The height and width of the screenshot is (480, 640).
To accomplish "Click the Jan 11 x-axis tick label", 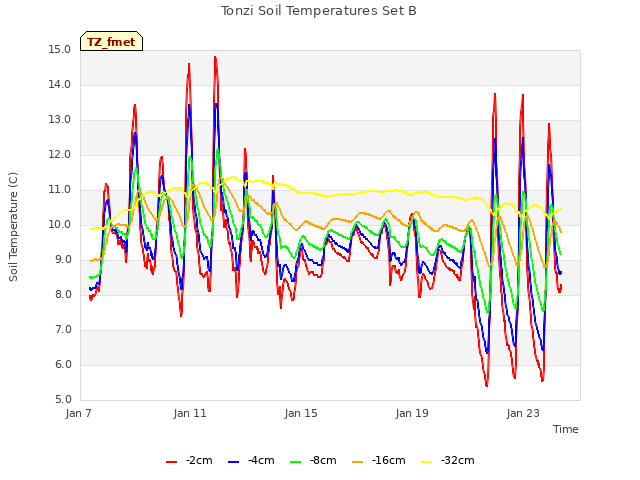I will point(190,413).
